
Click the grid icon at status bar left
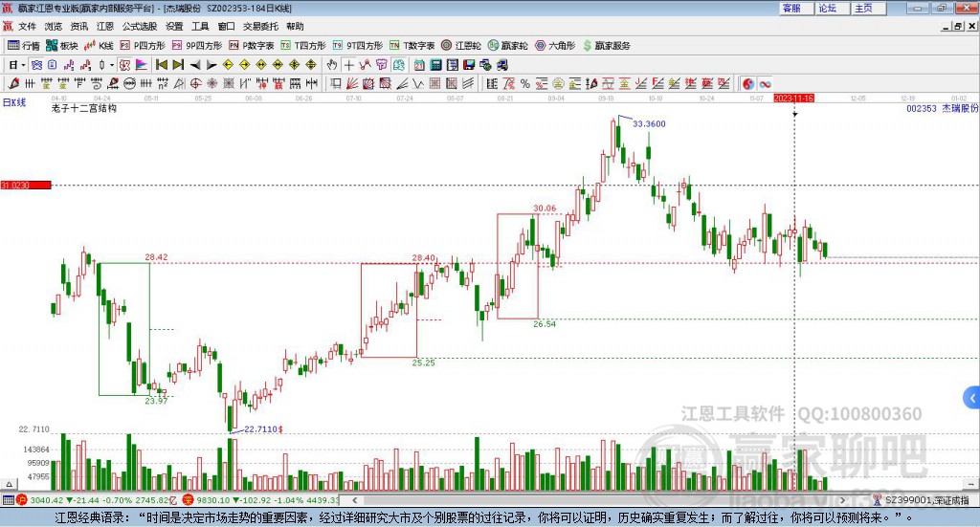click(8, 500)
